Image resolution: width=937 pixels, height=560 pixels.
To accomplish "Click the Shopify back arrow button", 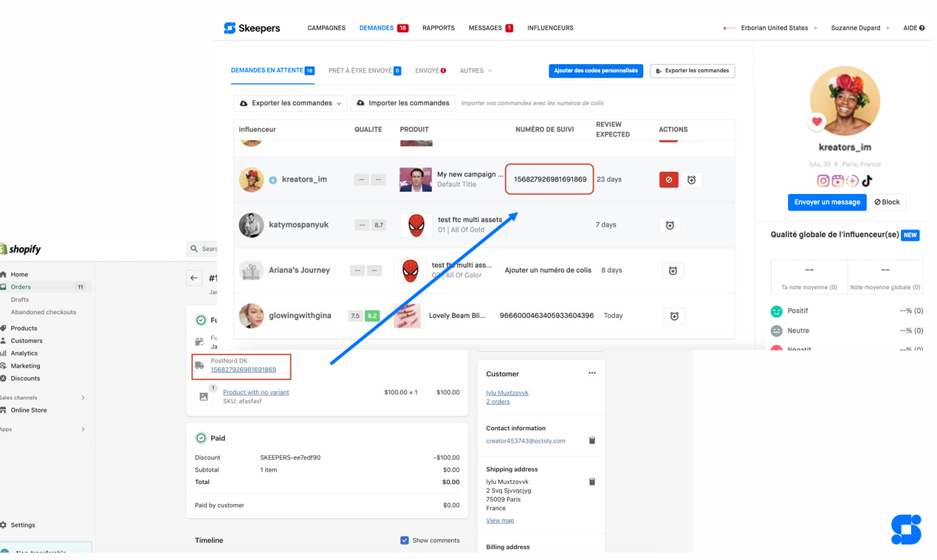I will click(194, 278).
